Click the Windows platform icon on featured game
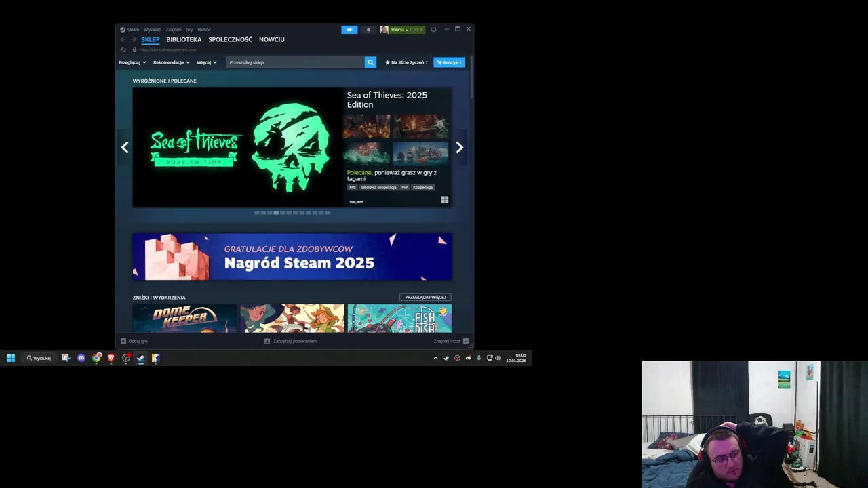The width and height of the screenshot is (868, 488). pos(445,200)
